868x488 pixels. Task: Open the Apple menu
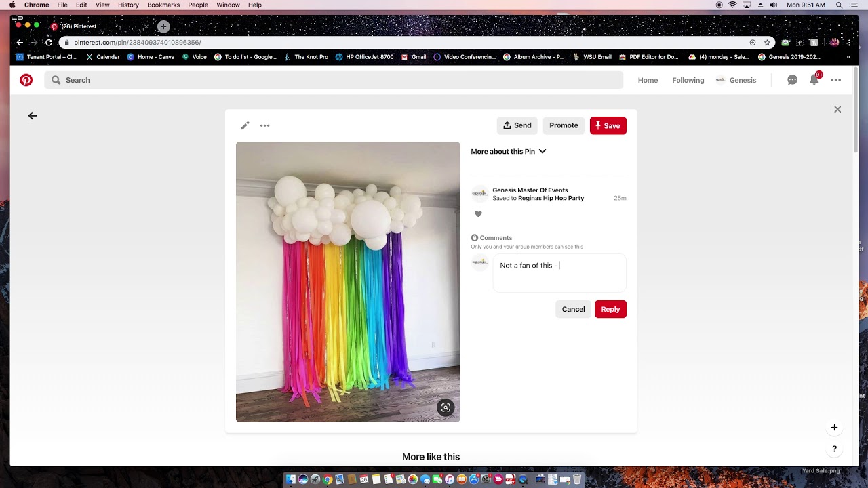pos(12,5)
